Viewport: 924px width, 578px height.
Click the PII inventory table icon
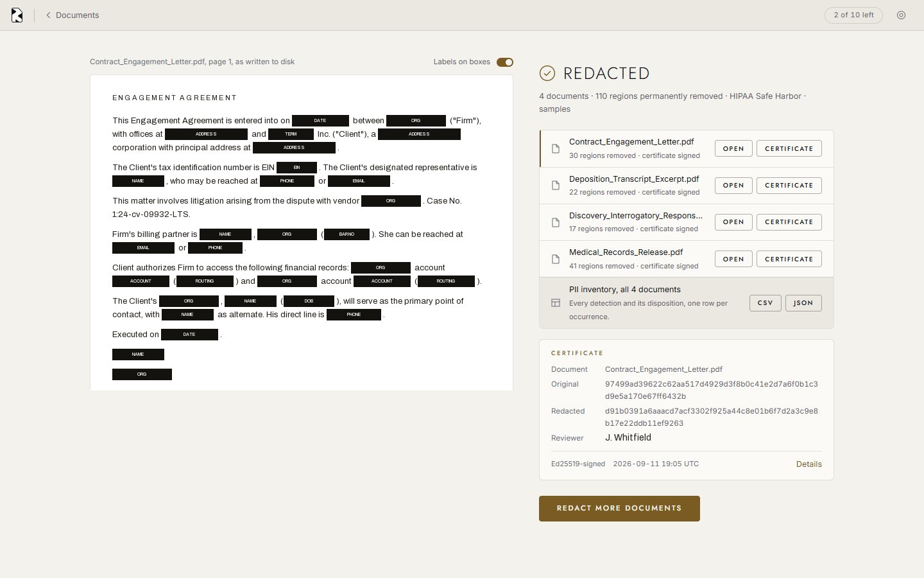click(x=556, y=303)
